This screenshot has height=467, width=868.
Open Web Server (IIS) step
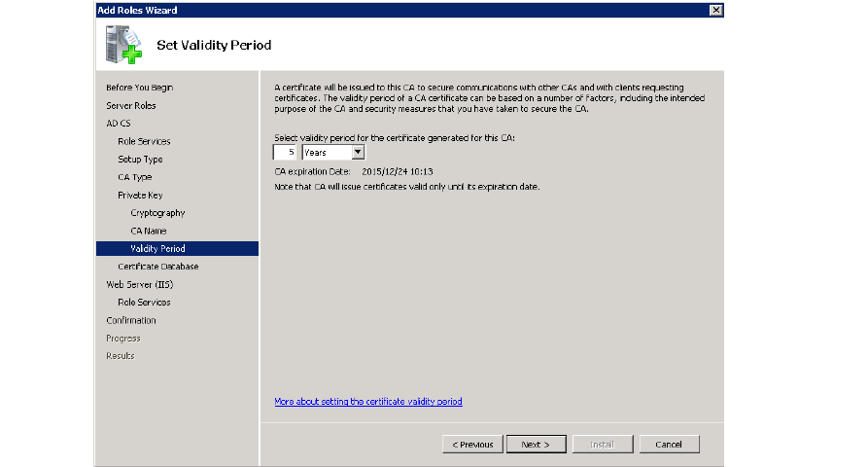coord(139,284)
